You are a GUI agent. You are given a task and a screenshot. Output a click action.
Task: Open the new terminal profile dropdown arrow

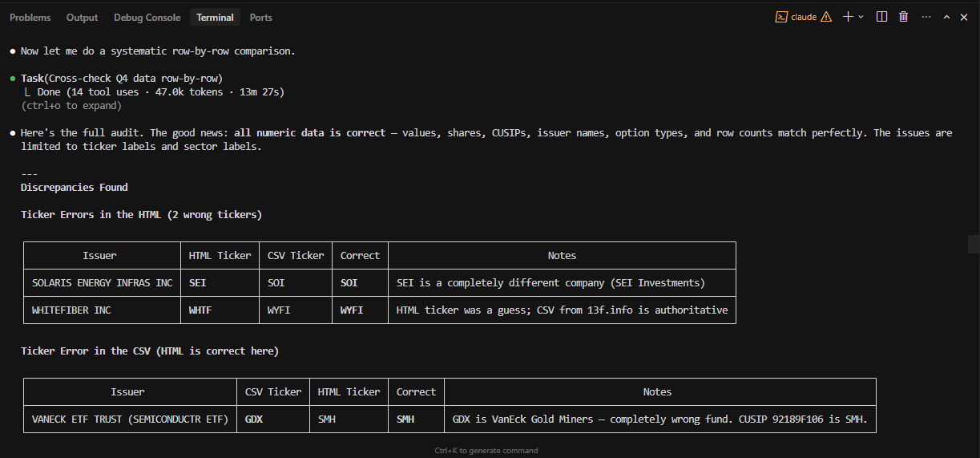coord(861,17)
